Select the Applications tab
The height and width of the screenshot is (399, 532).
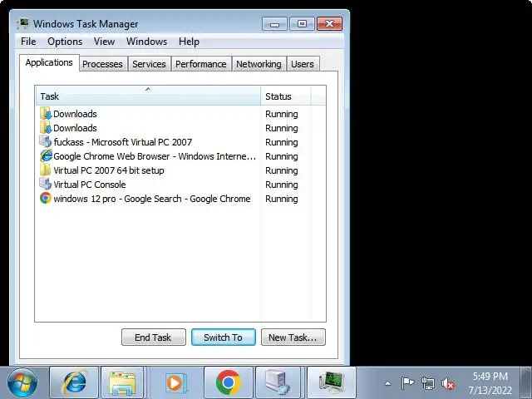tap(49, 63)
